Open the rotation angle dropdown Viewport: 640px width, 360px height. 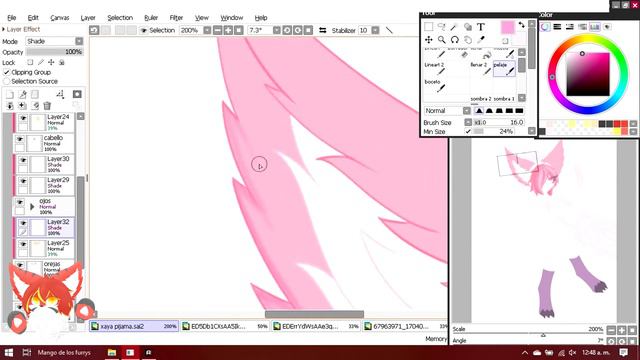coord(277,30)
